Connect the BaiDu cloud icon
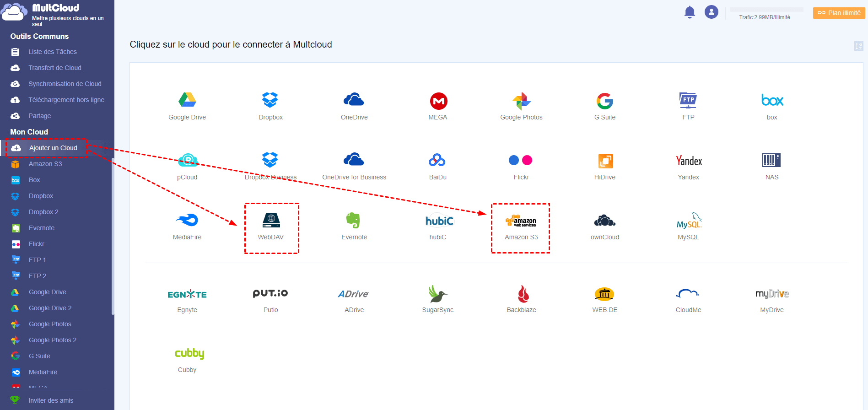The image size is (868, 410). [437, 160]
